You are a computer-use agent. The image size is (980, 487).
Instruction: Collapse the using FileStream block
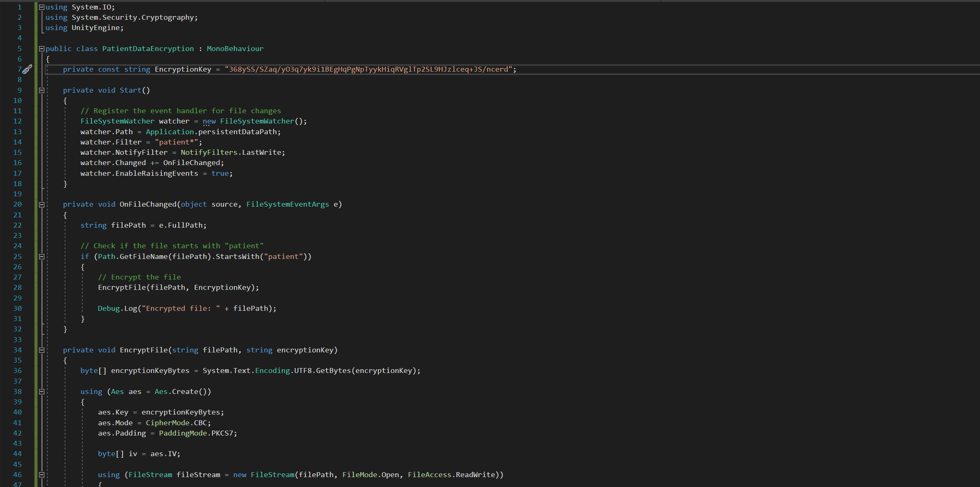pyautogui.click(x=42, y=475)
